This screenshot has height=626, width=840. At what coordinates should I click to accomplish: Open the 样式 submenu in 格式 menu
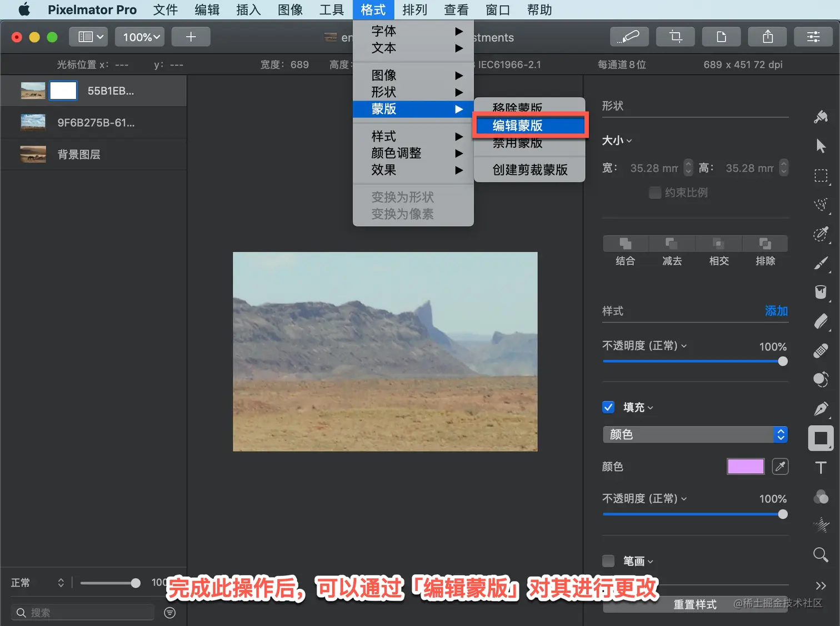[x=413, y=137]
